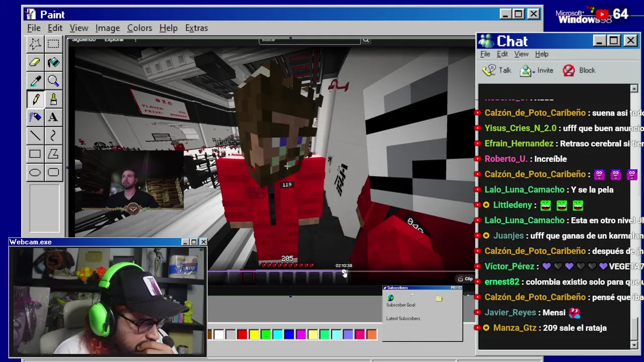Open the File menu in Paint
This screenshot has width=644, height=362.
tap(34, 28)
